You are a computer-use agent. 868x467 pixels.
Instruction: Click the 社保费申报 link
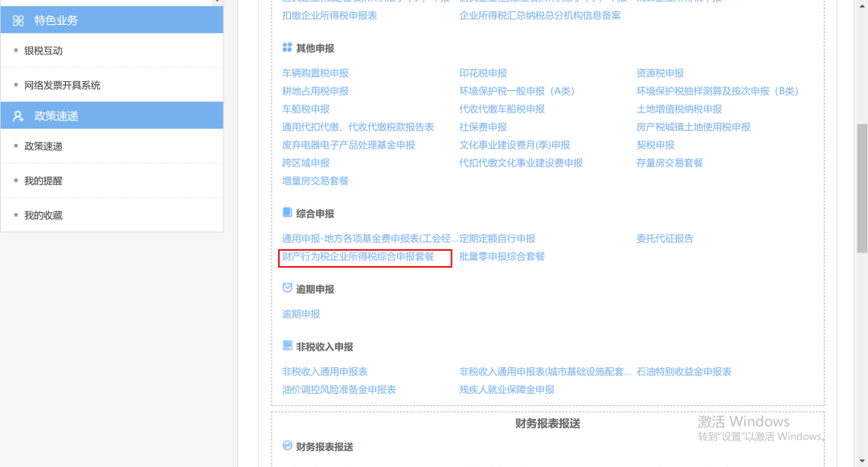click(483, 127)
